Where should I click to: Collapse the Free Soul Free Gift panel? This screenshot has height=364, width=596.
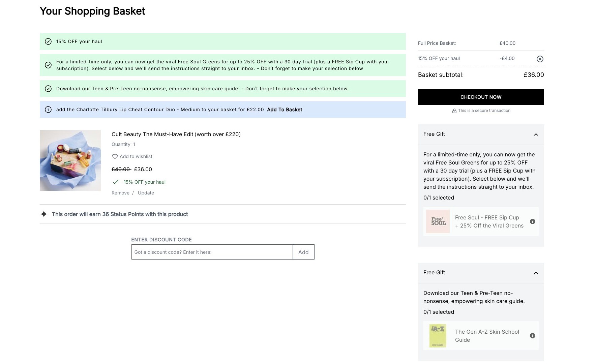[x=536, y=134]
